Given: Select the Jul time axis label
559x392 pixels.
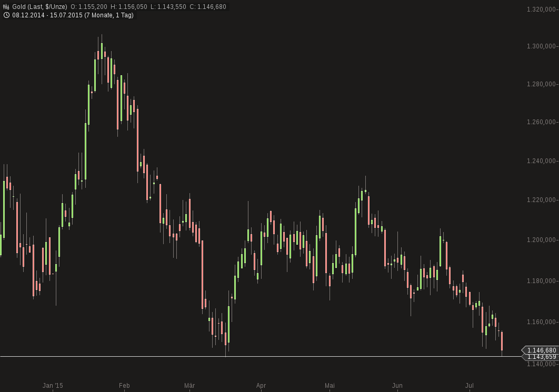Looking at the screenshot, I should (470, 385).
